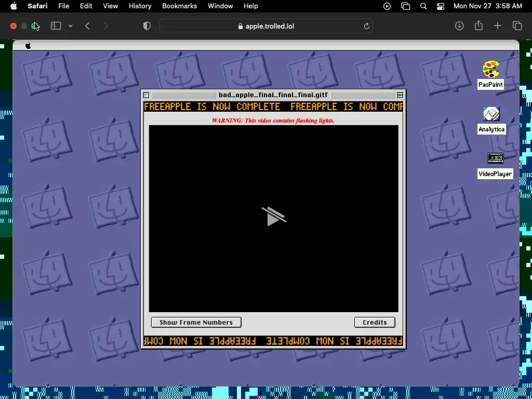Screen dimensions: 532x399
Task: Open the File menu
Action: 63,6
